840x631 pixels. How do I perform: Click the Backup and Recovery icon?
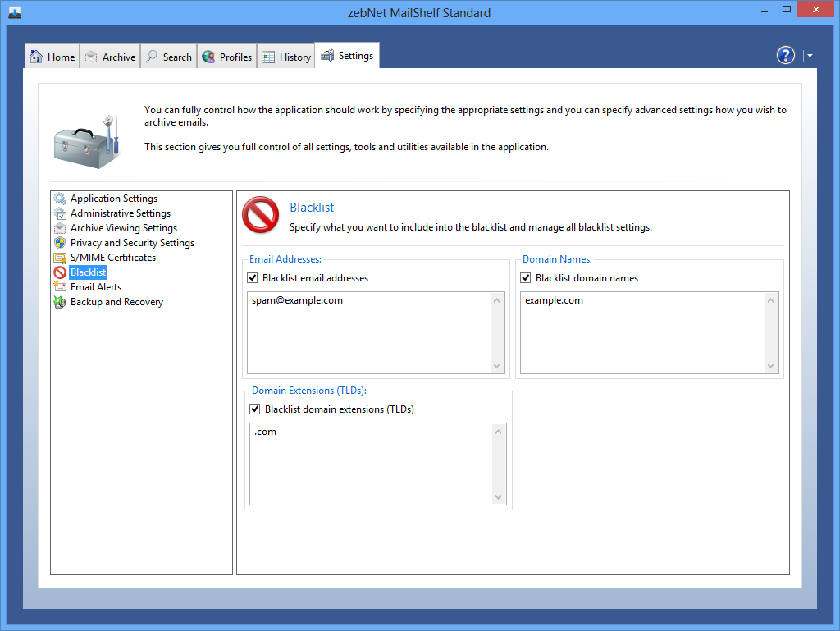click(x=59, y=302)
